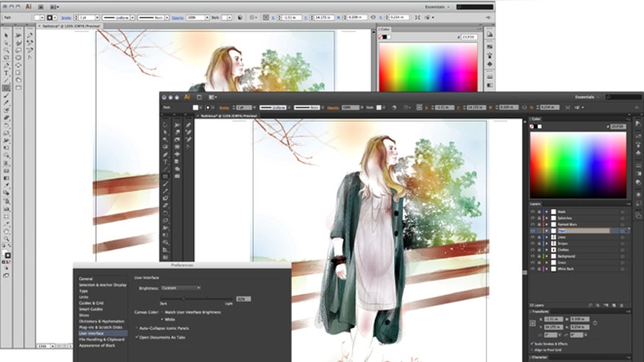Expand the Mask layer disclosure triangle
This screenshot has height=362, width=644.
pyautogui.click(x=547, y=211)
